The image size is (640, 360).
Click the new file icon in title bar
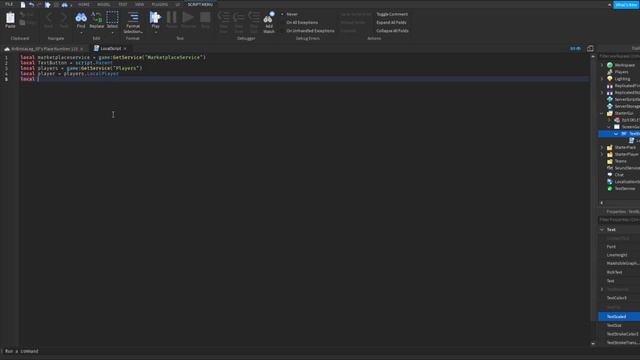pyautogui.click(x=23, y=4)
